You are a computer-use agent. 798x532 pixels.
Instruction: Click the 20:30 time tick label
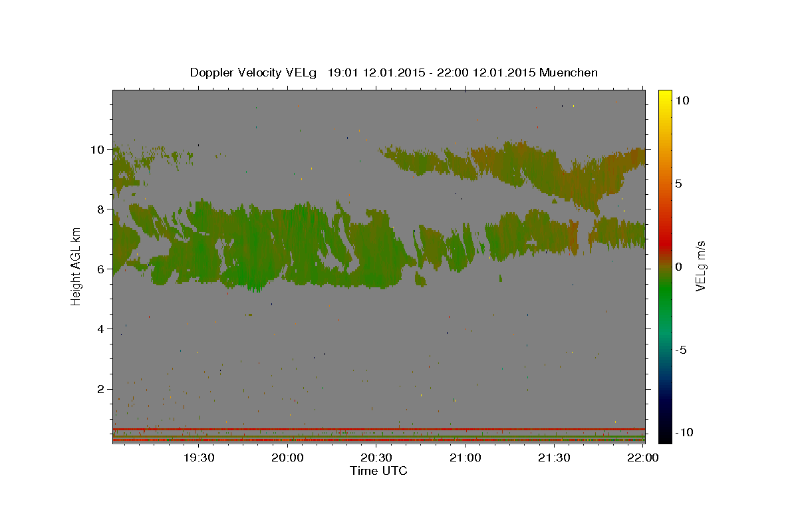point(376,458)
